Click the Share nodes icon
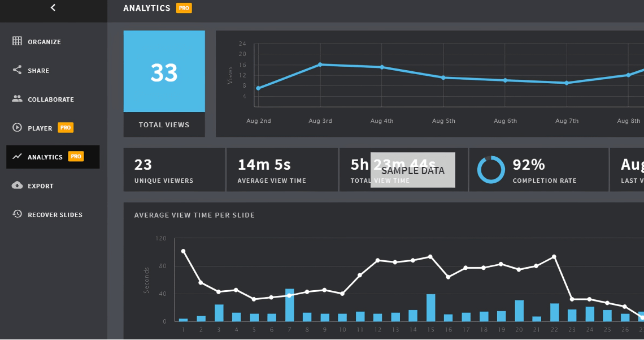 point(17,70)
